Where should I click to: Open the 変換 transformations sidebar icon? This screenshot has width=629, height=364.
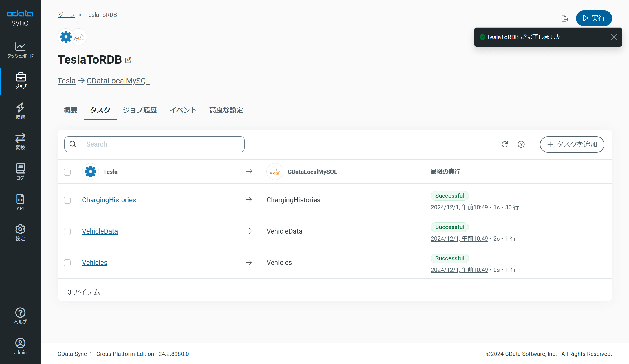(20, 141)
